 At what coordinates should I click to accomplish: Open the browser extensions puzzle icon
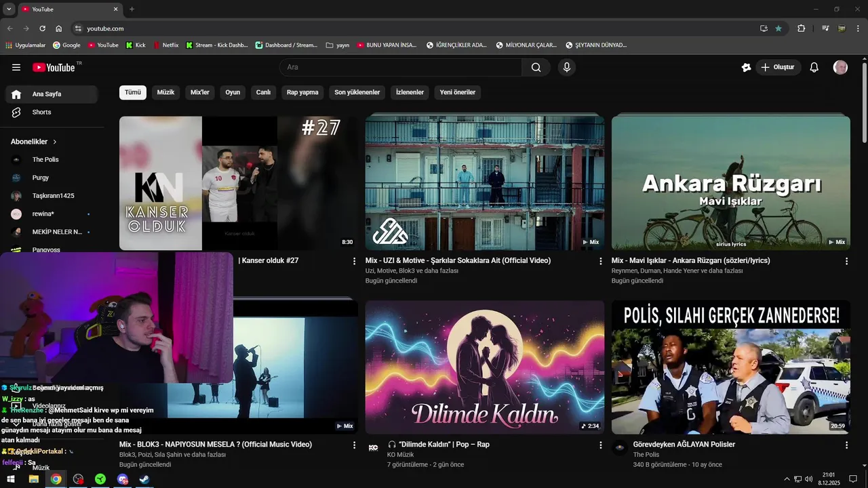[802, 28]
